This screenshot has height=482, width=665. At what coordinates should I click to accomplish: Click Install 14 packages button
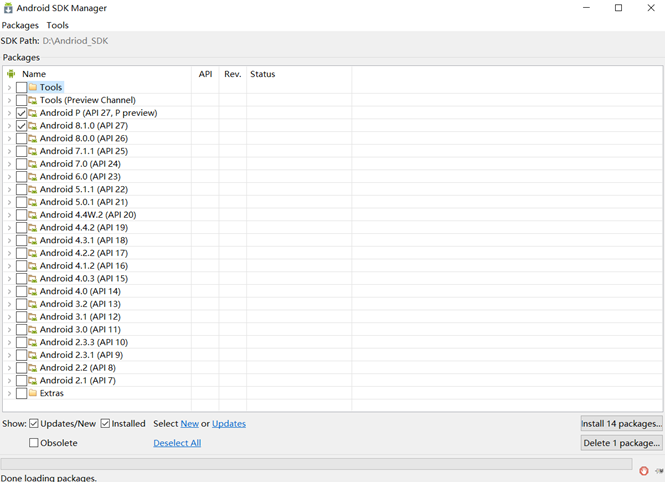click(621, 423)
